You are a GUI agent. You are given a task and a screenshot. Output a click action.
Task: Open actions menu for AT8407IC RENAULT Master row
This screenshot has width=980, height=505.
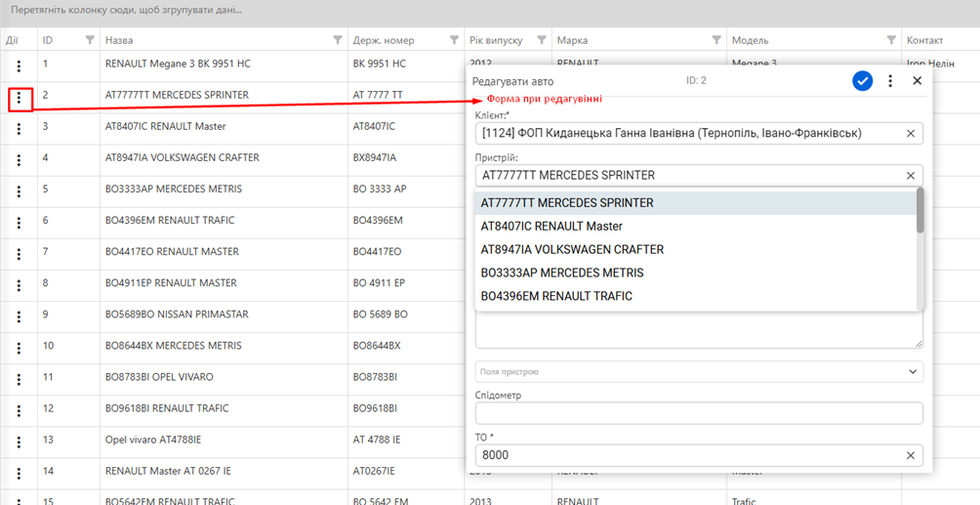(20, 129)
